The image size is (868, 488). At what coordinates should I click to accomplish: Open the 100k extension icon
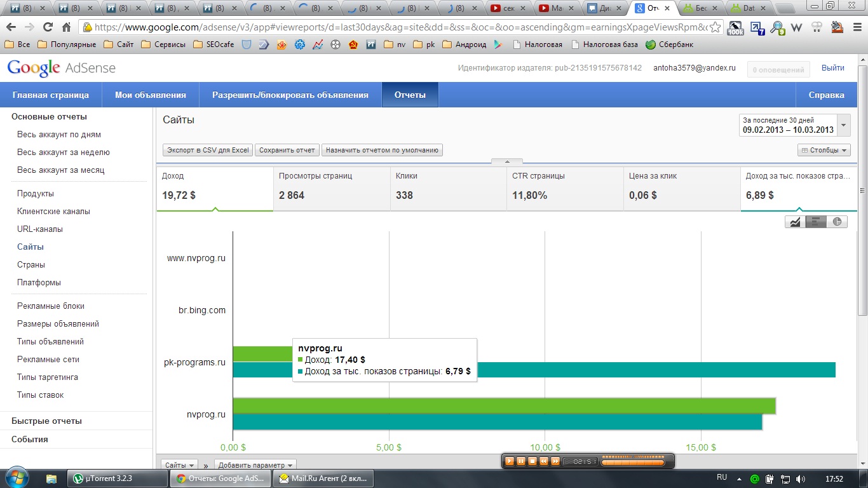coord(736,28)
